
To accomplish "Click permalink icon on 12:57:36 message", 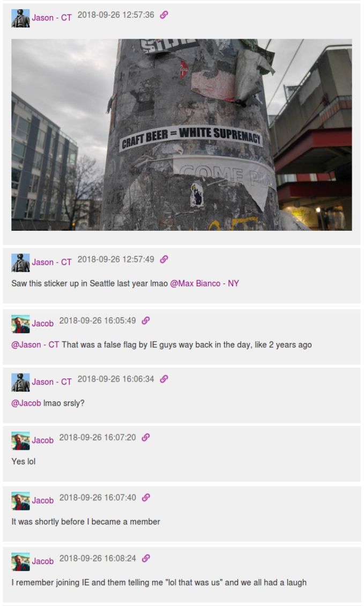I will click(x=164, y=14).
